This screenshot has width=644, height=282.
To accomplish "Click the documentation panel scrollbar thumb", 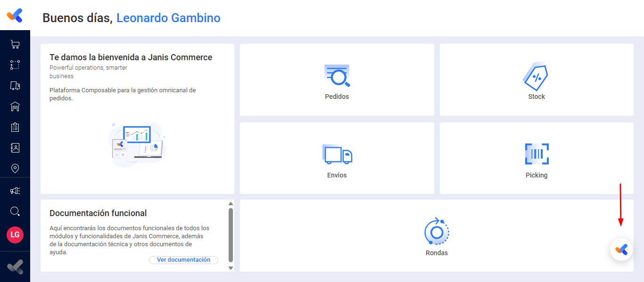I will tap(231, 235).
